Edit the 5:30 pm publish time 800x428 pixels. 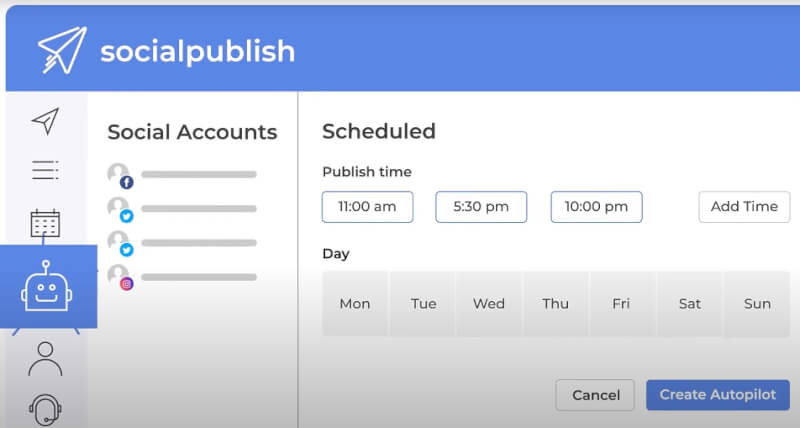[x=481, y=207]
